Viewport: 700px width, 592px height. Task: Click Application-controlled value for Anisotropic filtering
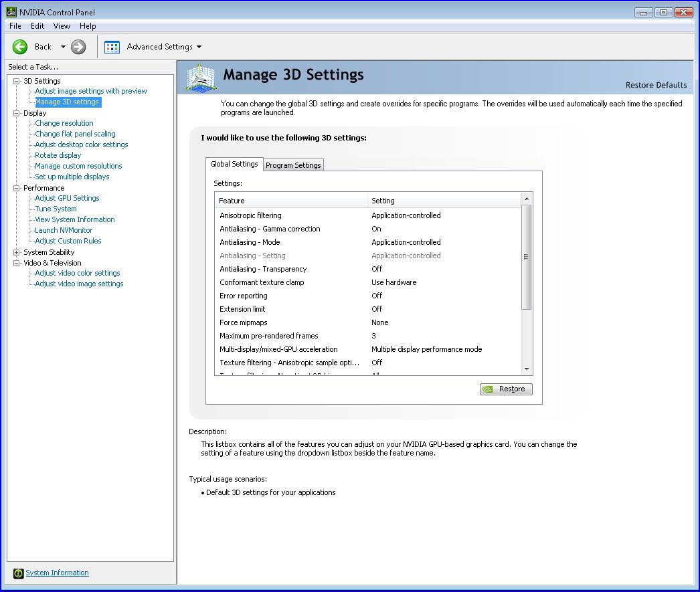pyautogui.click(x=406, y=215)
